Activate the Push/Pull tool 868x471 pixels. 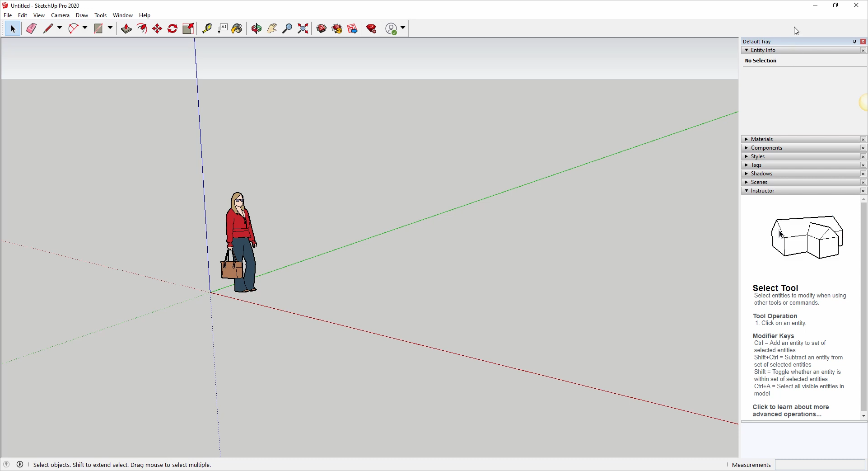tap(126, 28)
